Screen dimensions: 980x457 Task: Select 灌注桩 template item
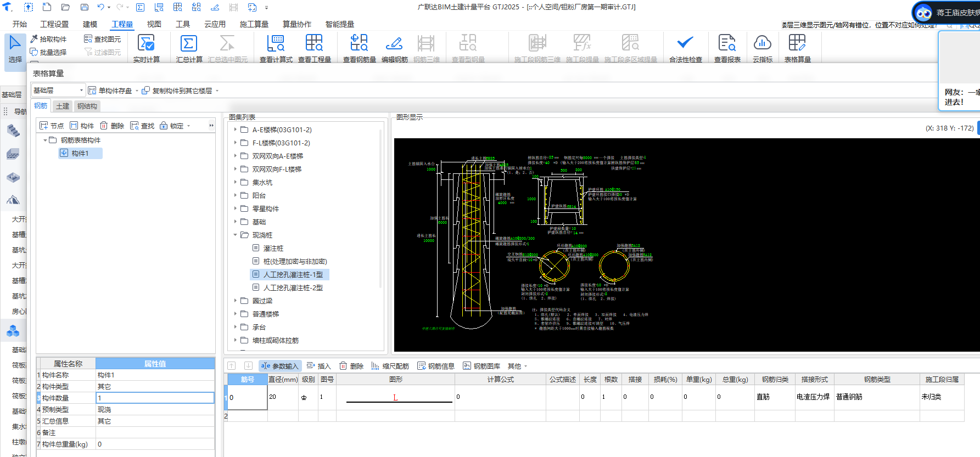pyautogui.click(x=273, y=248)
